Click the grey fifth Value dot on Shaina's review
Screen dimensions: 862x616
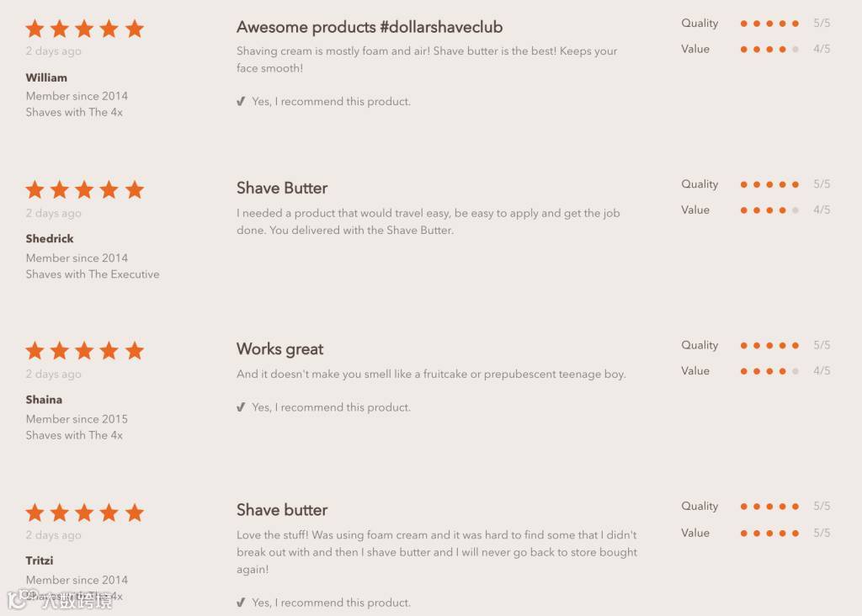pos(795,371)
